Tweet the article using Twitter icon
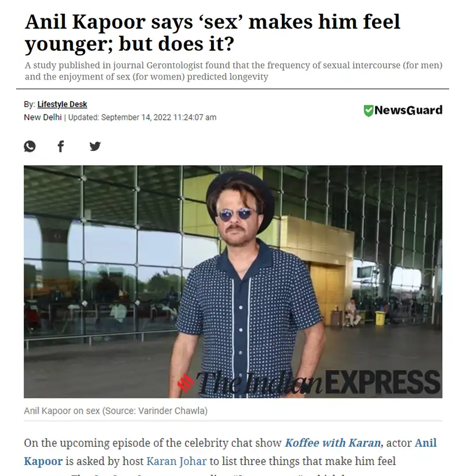 (95, 146)
